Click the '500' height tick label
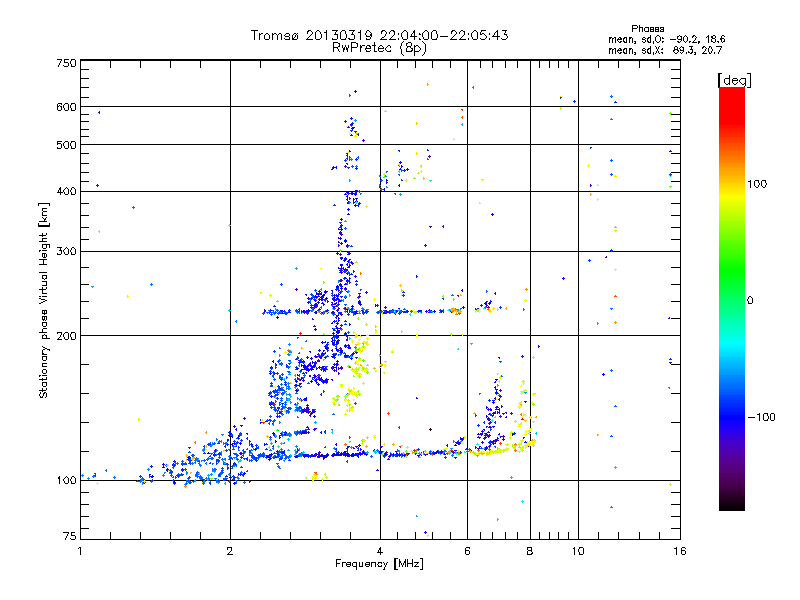800x600 pixels. [x=67, y=145]
